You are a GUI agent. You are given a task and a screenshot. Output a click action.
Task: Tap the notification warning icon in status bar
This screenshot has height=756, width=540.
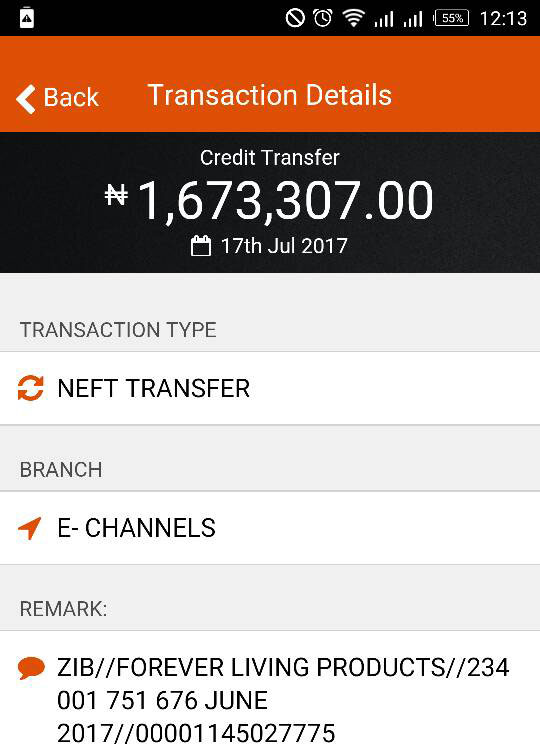27,18
